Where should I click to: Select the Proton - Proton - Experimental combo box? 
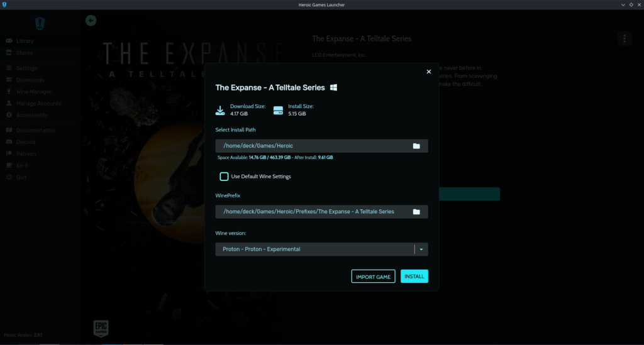click(x=321, y=249)
